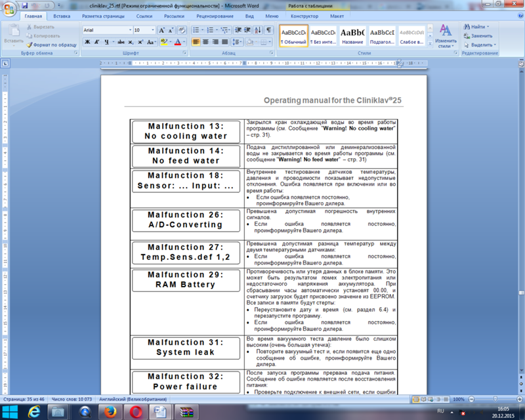Click the Вырезать (Cut) command

click(x=41, y=27)
